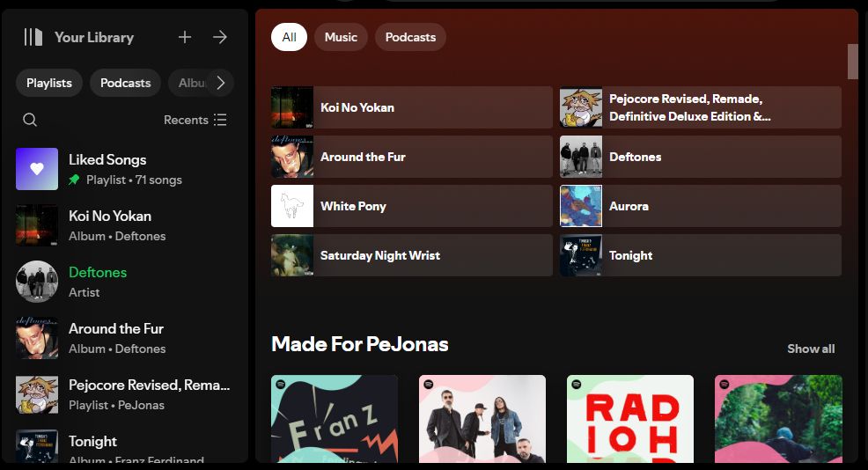
Task: Open the Around the Fur shortcut tile
Action: (412, 157)
